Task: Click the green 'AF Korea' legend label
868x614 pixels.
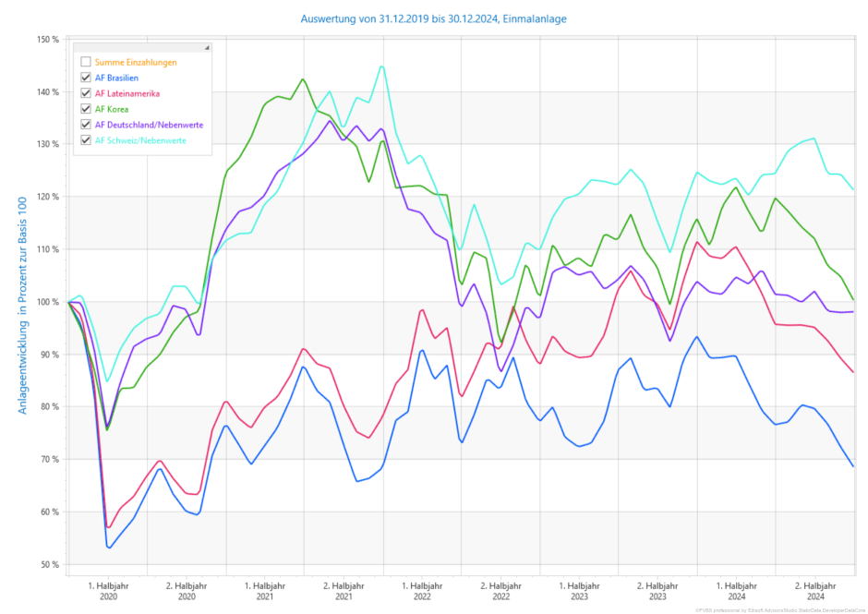Action: [114, 109]
